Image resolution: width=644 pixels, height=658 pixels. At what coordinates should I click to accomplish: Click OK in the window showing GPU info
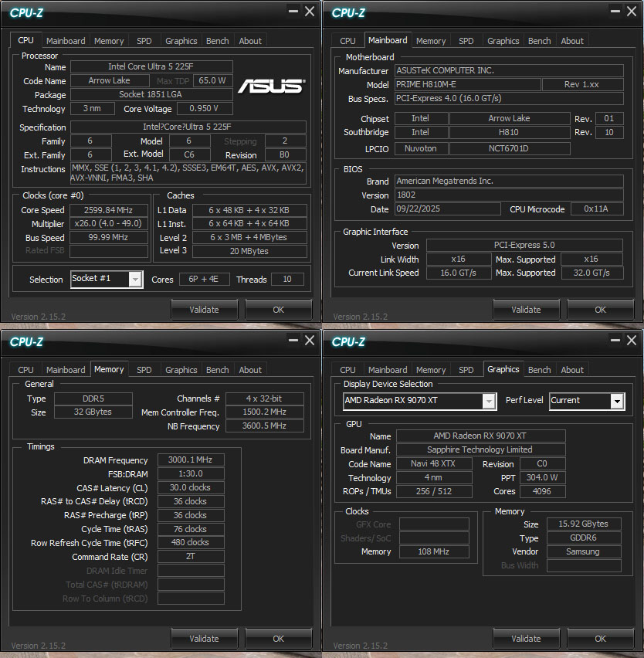click(600, 639)
